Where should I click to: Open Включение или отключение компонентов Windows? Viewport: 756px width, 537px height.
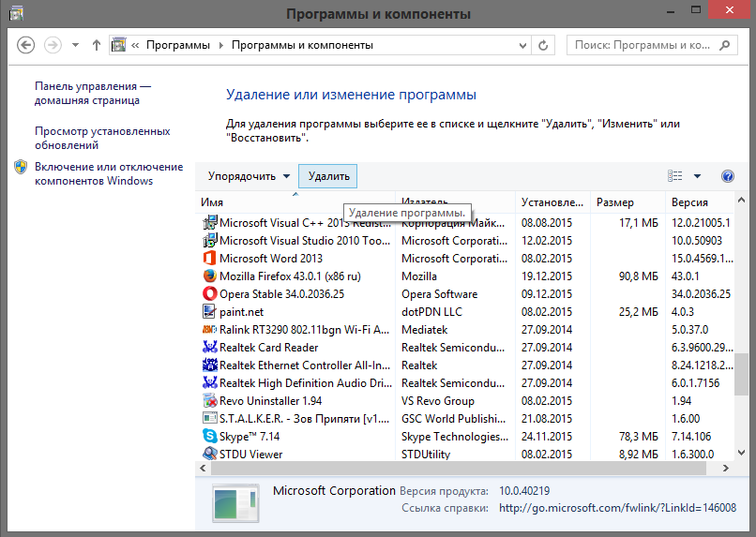pyautogui.click(x=109, y=173)
